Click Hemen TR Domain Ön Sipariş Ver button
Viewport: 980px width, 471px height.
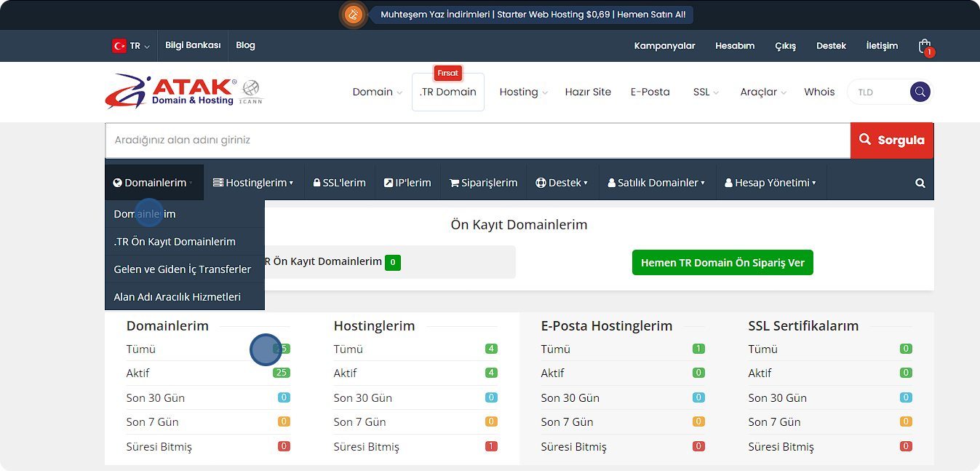point(722,263)
